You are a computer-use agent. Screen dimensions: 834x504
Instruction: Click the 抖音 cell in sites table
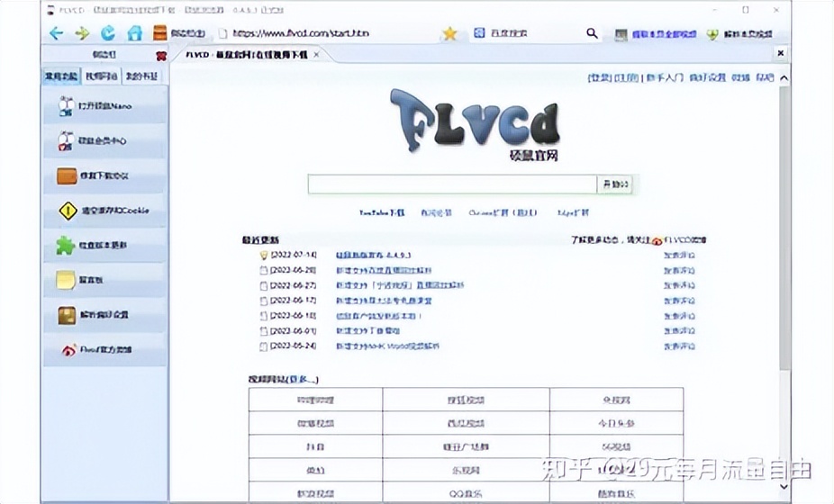click(315, 447)
